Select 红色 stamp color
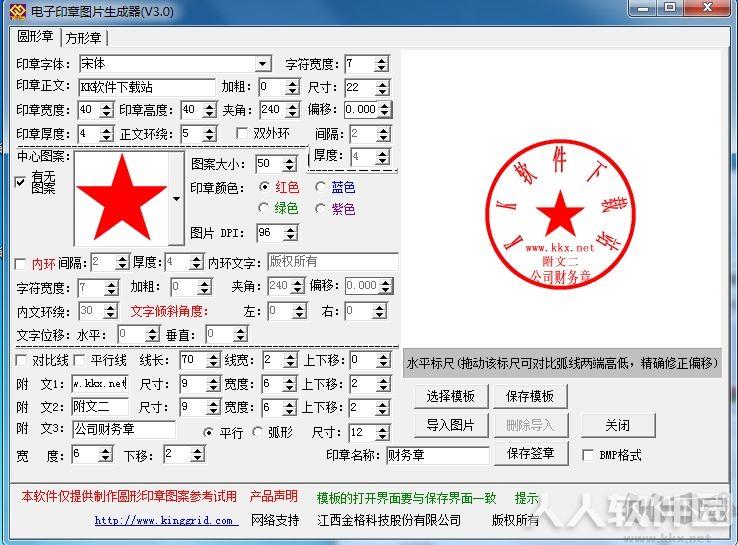The width and height of the screenshot is (738, 545). (x=265, y=187)
